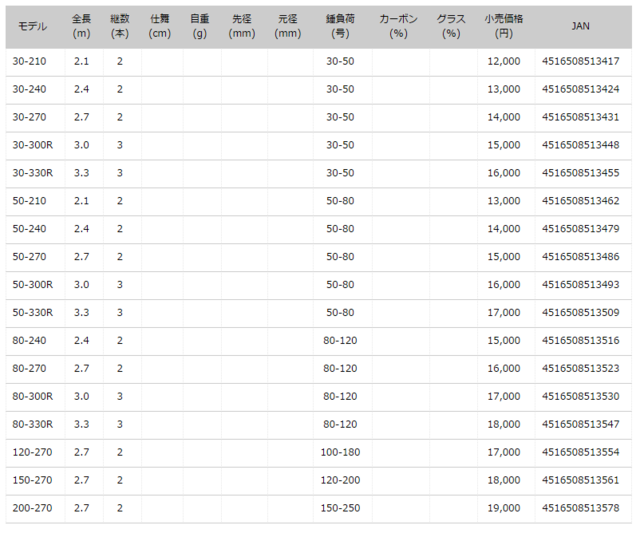Click model name 30-210
The image size is (640, 533).
pos(28,62)
